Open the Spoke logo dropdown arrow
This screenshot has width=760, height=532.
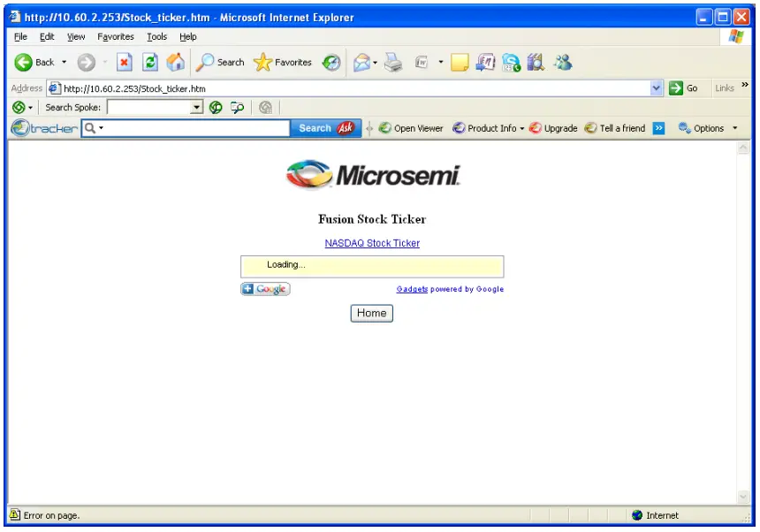[31, 108]
